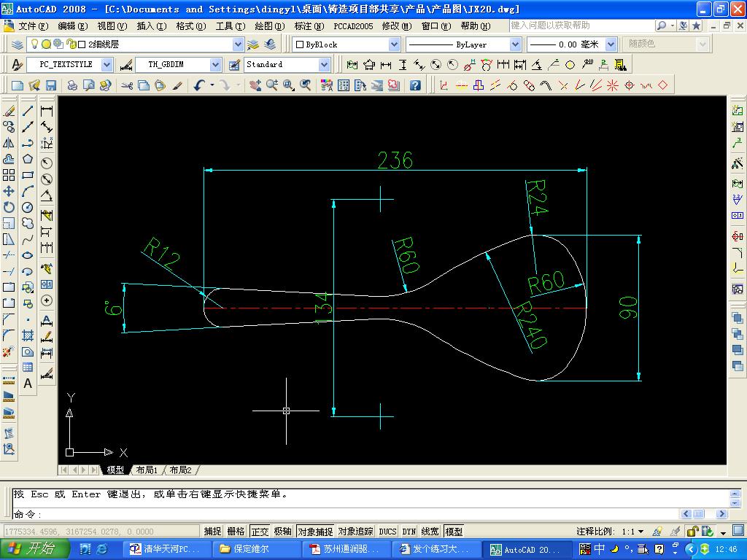
Task: Select the Spline draw tool
Action: (x=28, y=239)
